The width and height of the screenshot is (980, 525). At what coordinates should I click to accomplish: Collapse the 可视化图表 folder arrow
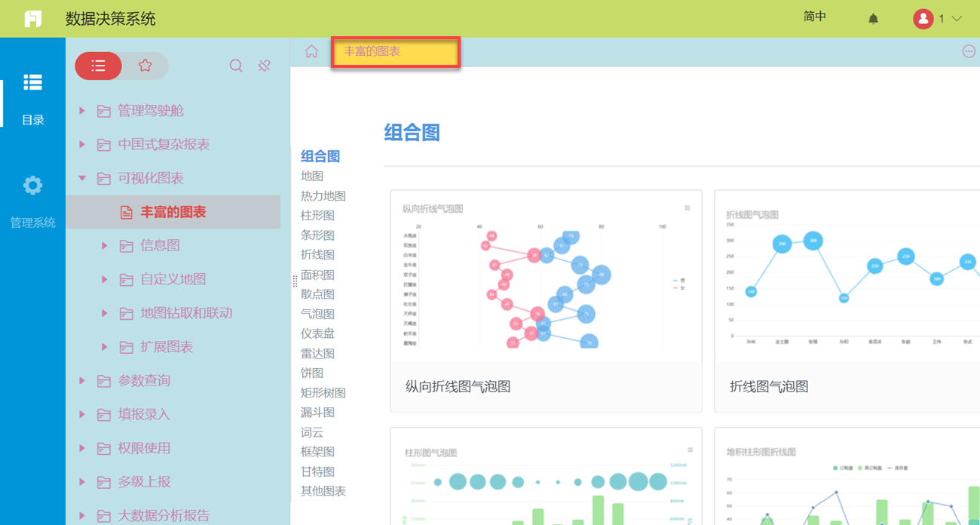pos(82,178)
